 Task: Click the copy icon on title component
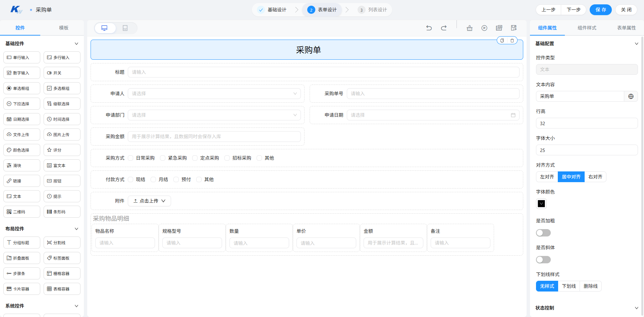[x=502, y=41]
